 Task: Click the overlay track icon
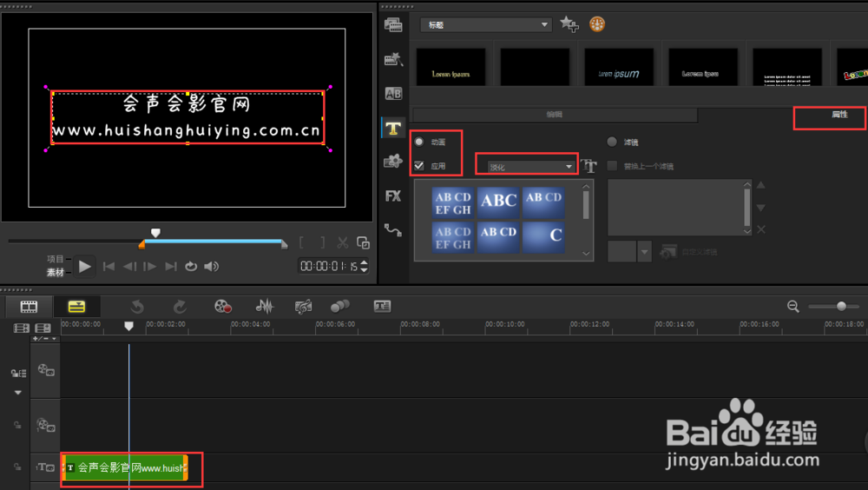(45, 426)
